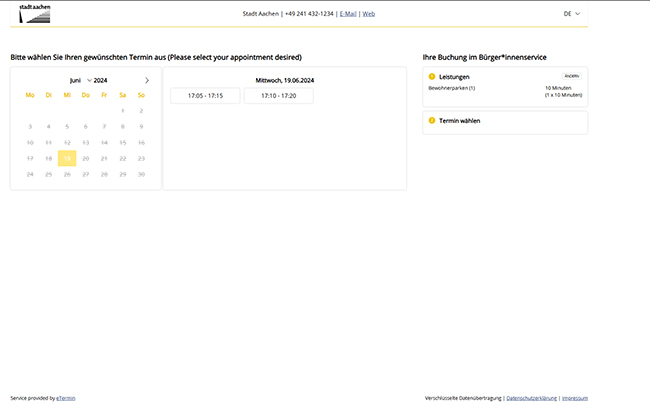The image size is (650, 406).
Task: Select day 20 in calendar
Action: 86,158
